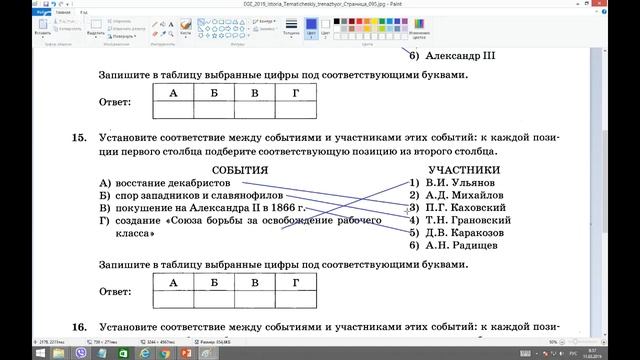Click the РУС language indicator in tray
This screenshot has width=640, height=360.
point(573,353)
